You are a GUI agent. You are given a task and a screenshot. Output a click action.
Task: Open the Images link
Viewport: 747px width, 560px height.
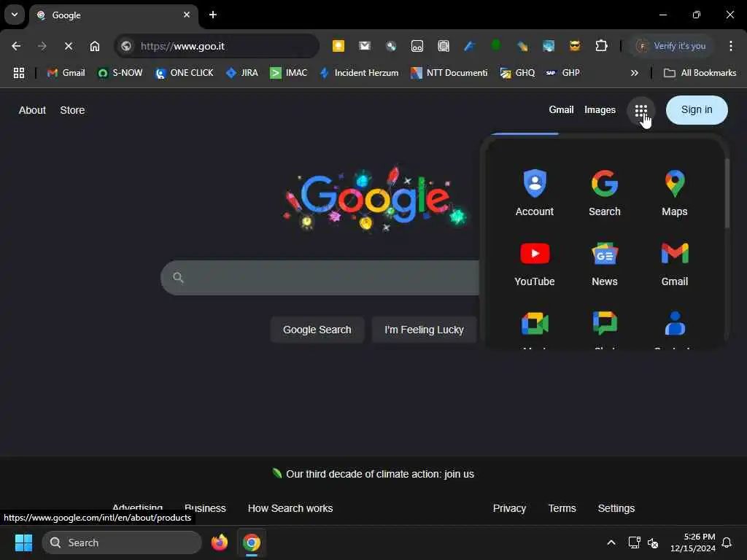[600, 110]
